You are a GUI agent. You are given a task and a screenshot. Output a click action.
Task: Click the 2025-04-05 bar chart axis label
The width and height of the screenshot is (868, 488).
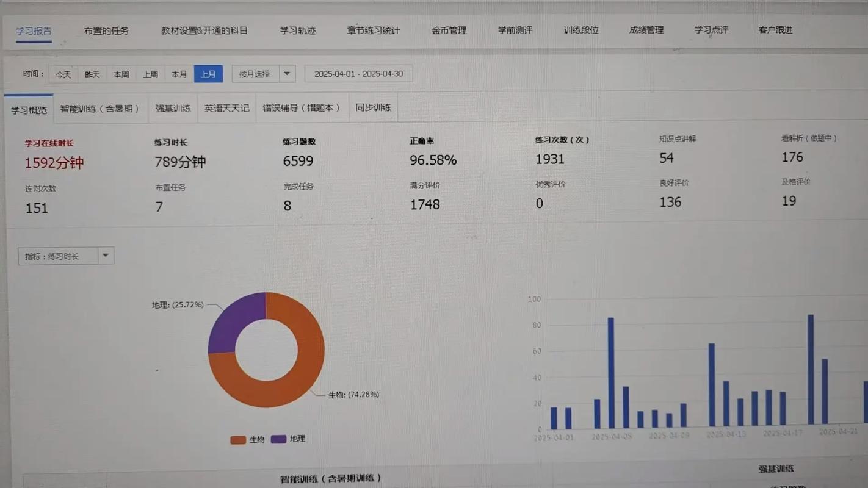612,437
